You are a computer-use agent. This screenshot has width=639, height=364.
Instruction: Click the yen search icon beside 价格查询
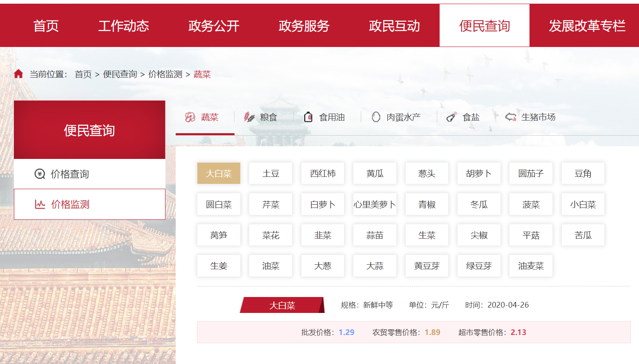point(40,174)
